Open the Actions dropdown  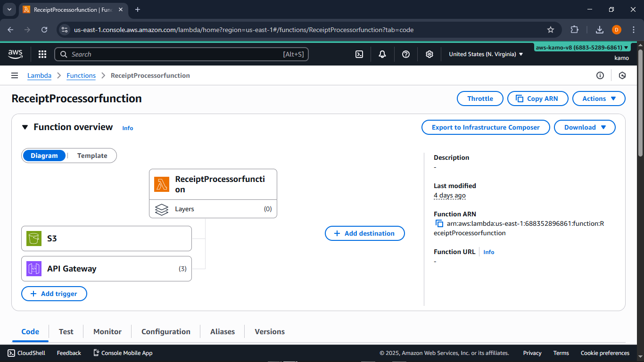pyautogui.click(x=599, y=99)
